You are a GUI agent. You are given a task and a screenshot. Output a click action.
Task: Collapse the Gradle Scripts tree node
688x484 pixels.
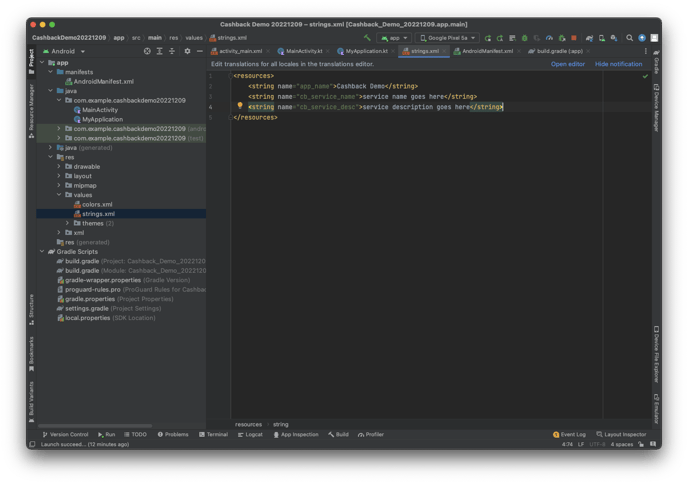[42, 251]
